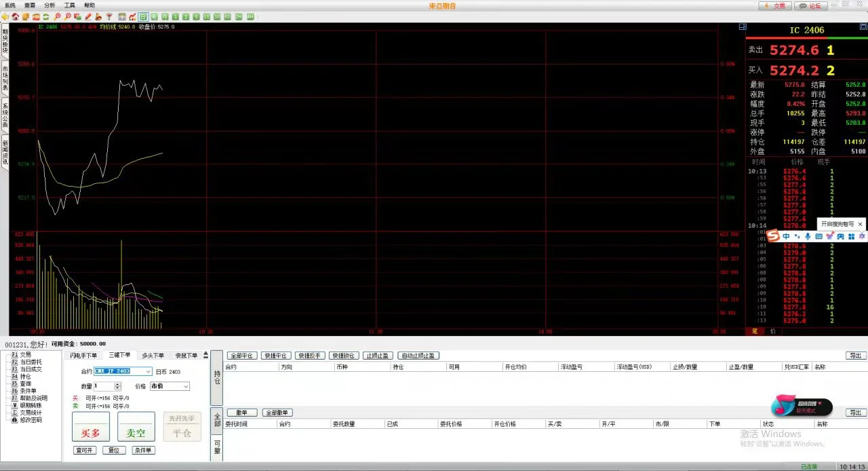Open the 工具 menu
868x471 pixels.
pos(69,5)
